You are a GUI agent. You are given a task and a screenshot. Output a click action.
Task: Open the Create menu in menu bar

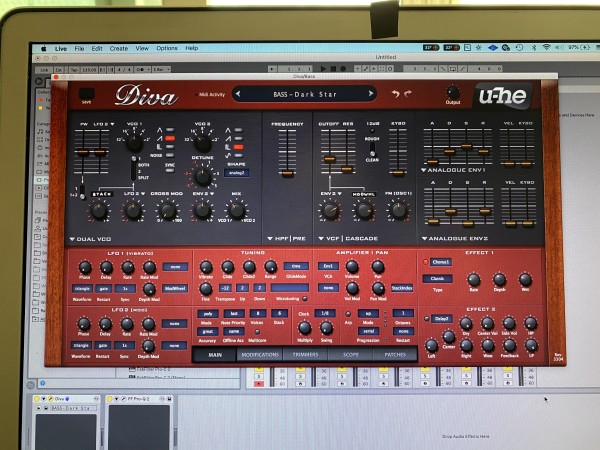click(x=118, y=48)
